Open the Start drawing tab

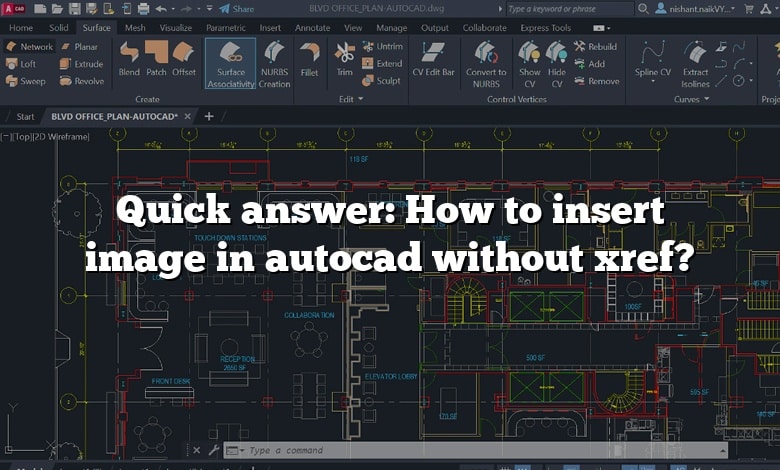click(x=25, y=116)
